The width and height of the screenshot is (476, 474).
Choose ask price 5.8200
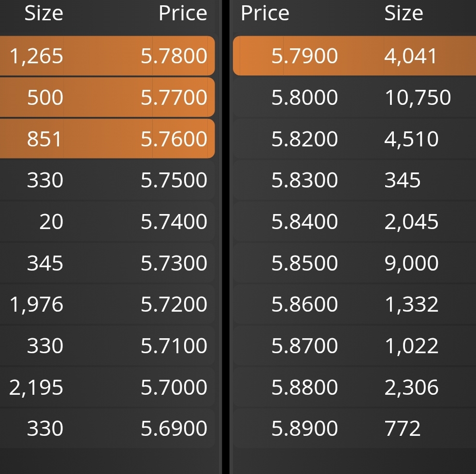304,139
